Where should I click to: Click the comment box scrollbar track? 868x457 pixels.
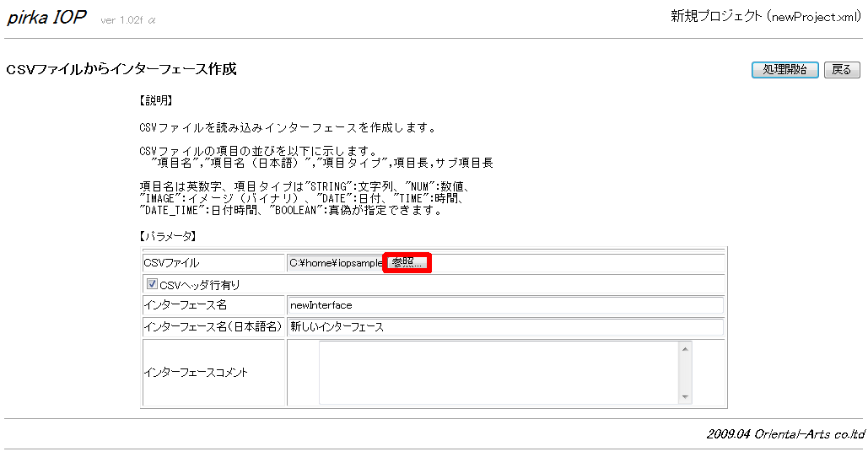point(685,373)
